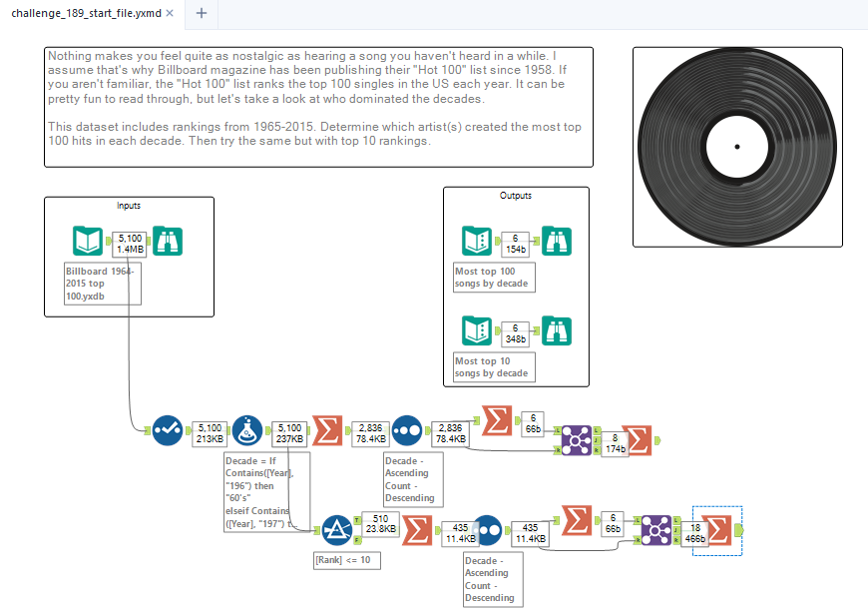Close the challenge_189_start_file.yxmd tab

click(170, 13)
